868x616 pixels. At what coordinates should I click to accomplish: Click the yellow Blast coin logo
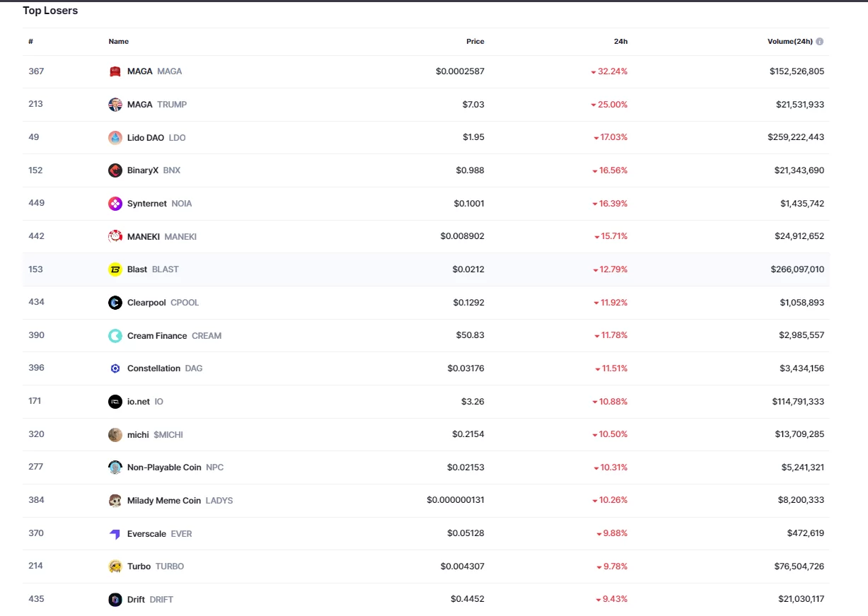click(115, 269)
